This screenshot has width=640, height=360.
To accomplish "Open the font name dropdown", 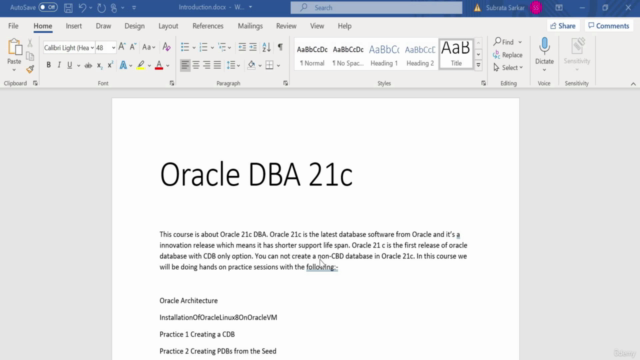I will tap(92, 48).
